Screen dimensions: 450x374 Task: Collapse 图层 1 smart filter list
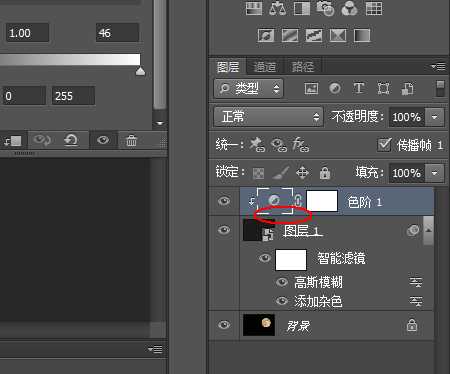pyautogui.click(x=428, y=230)
